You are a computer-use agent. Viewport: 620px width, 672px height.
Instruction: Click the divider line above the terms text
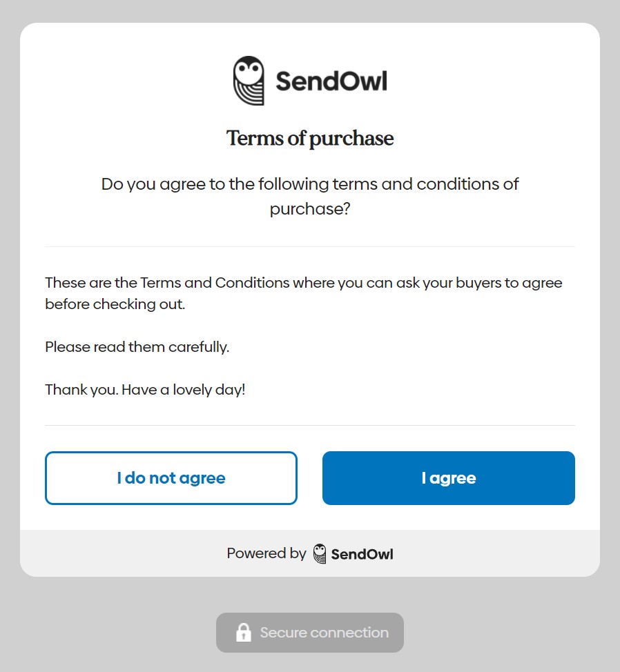[x=310, y=246]
